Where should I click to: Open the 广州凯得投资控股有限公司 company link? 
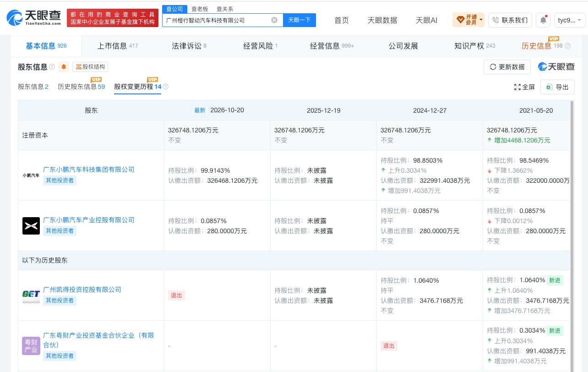[82, 290]
